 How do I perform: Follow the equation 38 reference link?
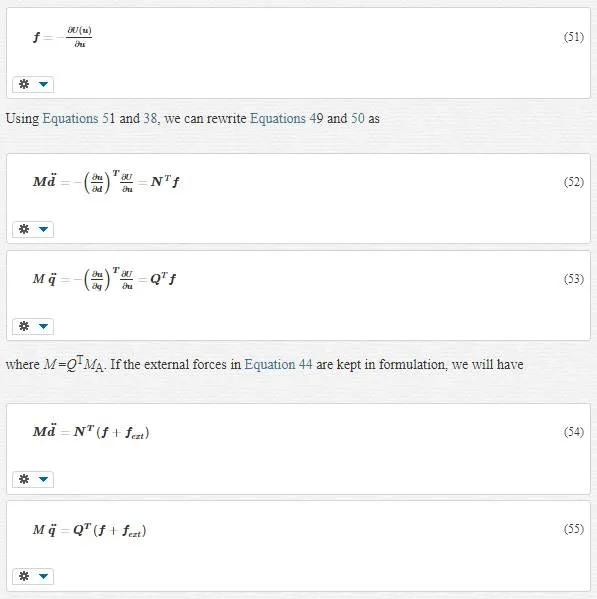click(x=150, y=118)
